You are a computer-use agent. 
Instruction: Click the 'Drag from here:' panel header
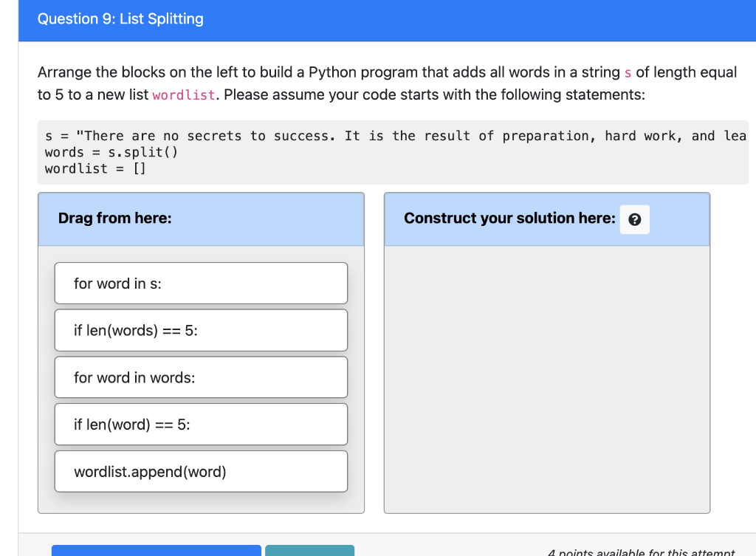[115, 219]
